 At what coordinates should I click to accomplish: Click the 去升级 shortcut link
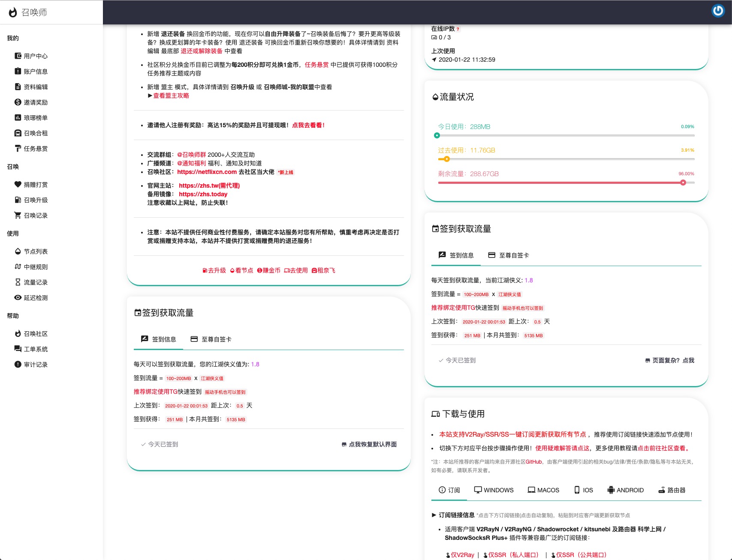pyautogui.click(x=214, y=270)
